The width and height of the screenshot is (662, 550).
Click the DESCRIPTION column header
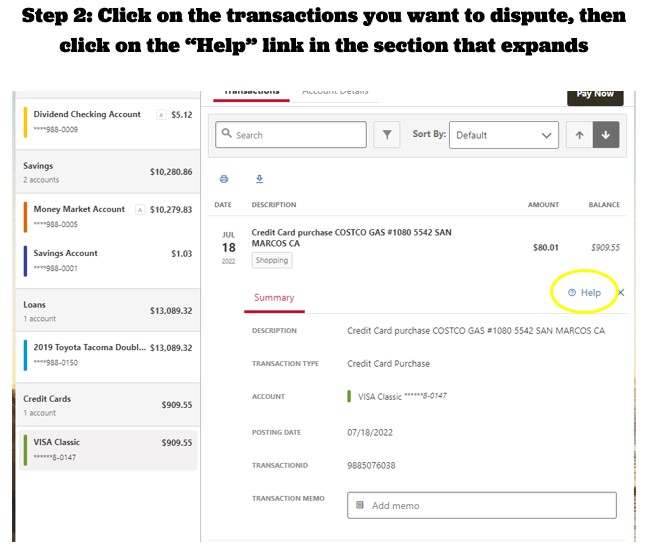coord(274,205)
